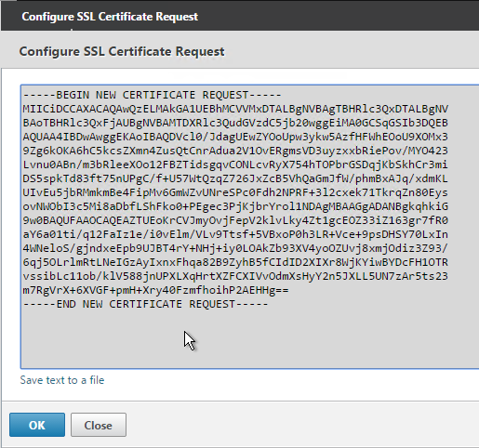Select position in line starting ovNWObI3c5Mi8a
The width and height of the screenshot is (479, 448).
(x=235, y=206)
